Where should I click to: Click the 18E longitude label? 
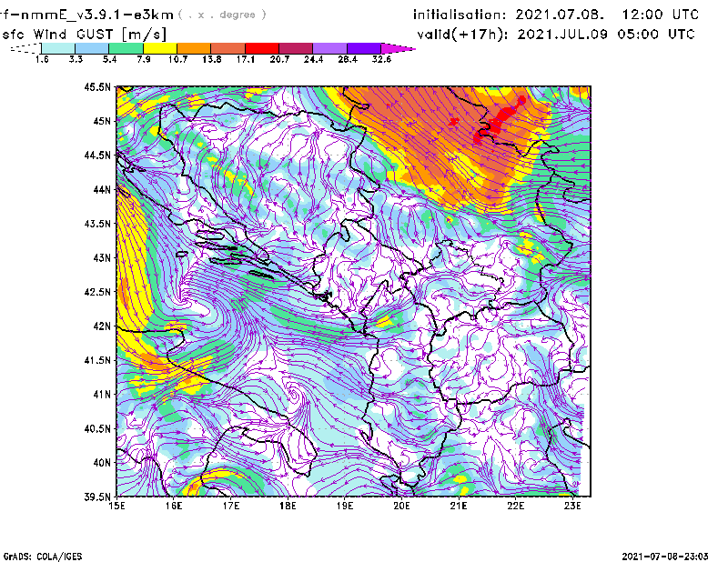(x=288, y=506)
